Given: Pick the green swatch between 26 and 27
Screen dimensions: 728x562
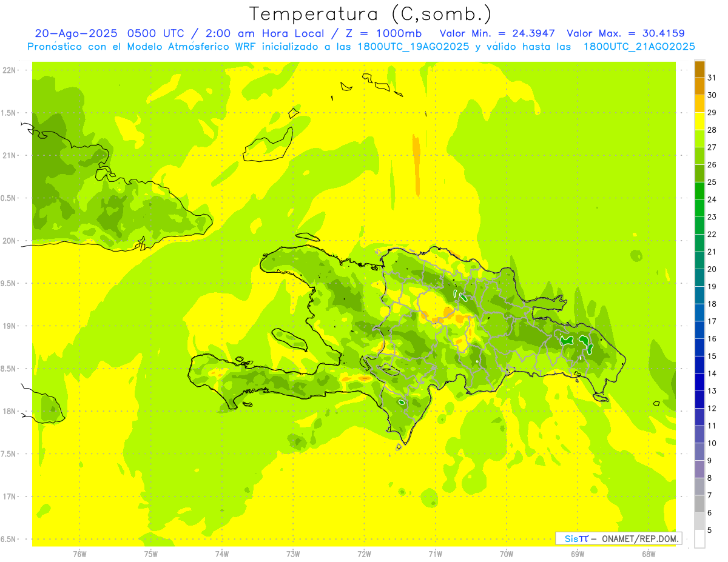Looking at the screenshot, I should click(x=699, y=156).
